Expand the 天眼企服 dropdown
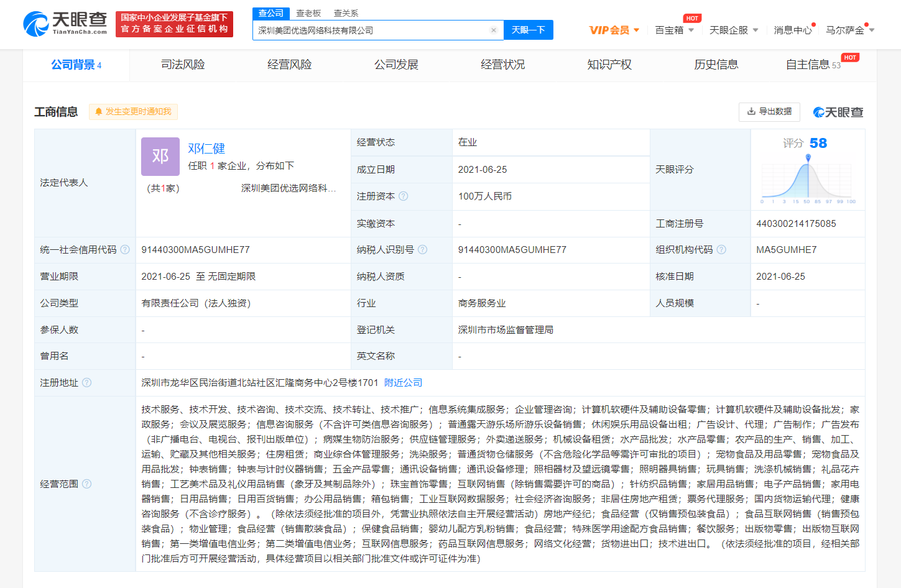The height and width of the screenshot is (588, 901). tap(734, 30)
